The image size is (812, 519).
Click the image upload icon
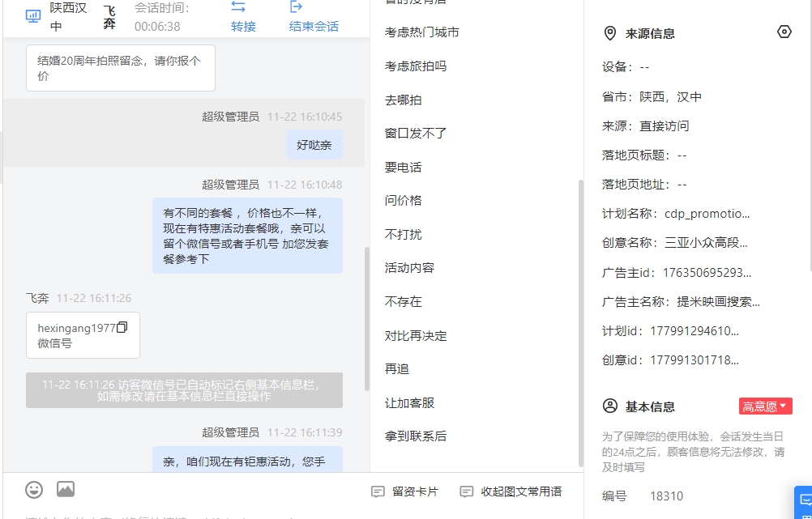pyautogui.click(x=66, y=489)
